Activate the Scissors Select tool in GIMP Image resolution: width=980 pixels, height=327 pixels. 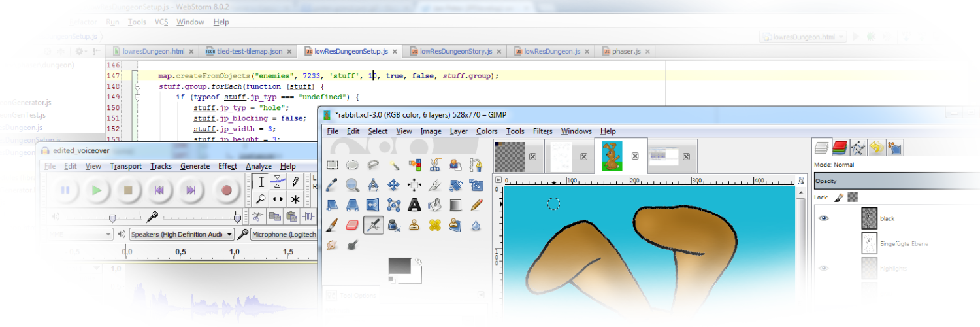(434, 165)
